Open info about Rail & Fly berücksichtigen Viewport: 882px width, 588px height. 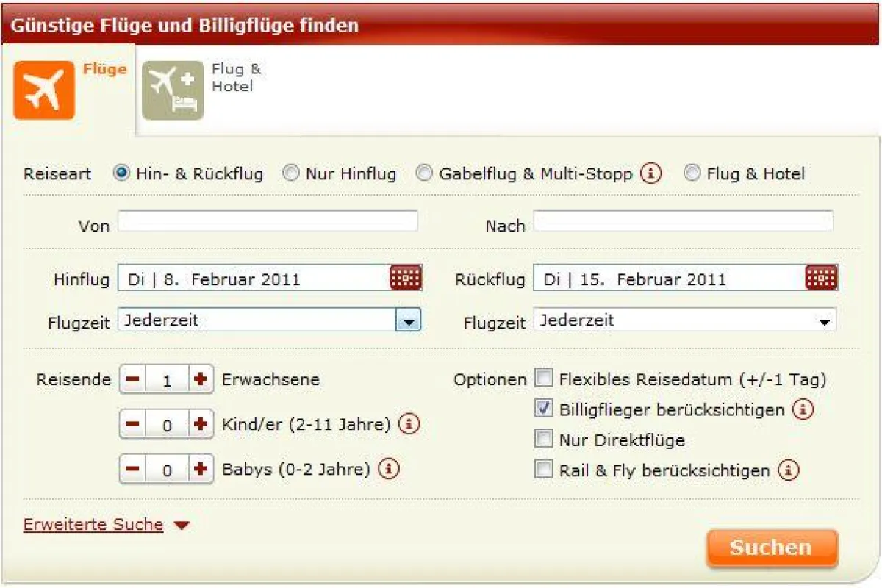coord(789,470)
